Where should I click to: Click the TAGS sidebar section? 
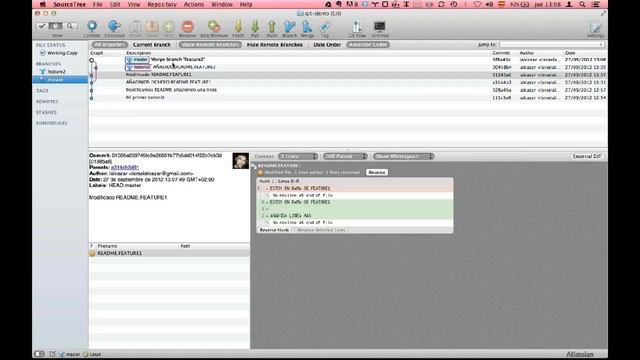coord(42,91)
